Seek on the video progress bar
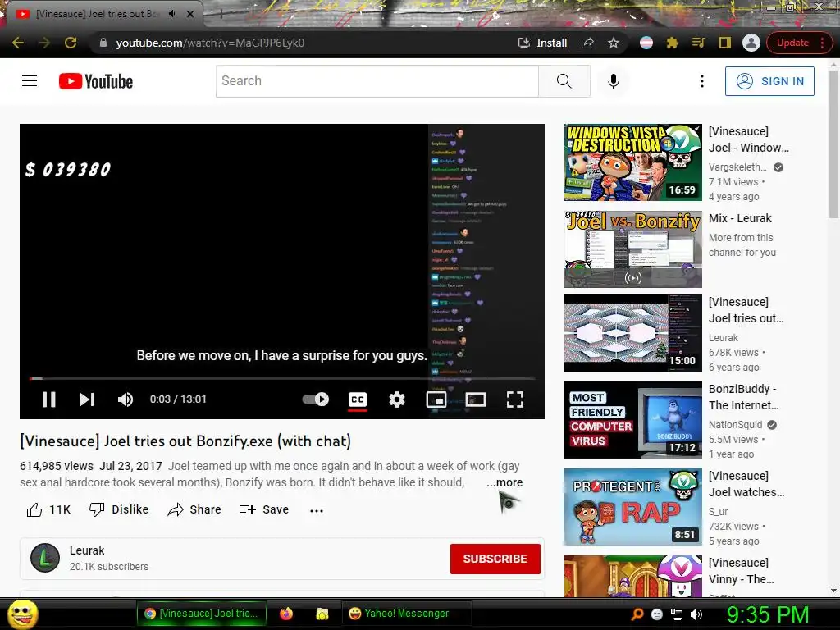 click(282, 378)
